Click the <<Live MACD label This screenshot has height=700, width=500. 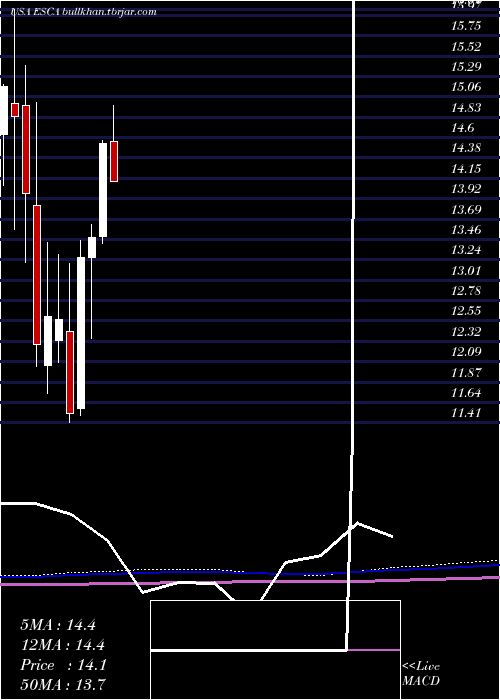coord(421,674)
